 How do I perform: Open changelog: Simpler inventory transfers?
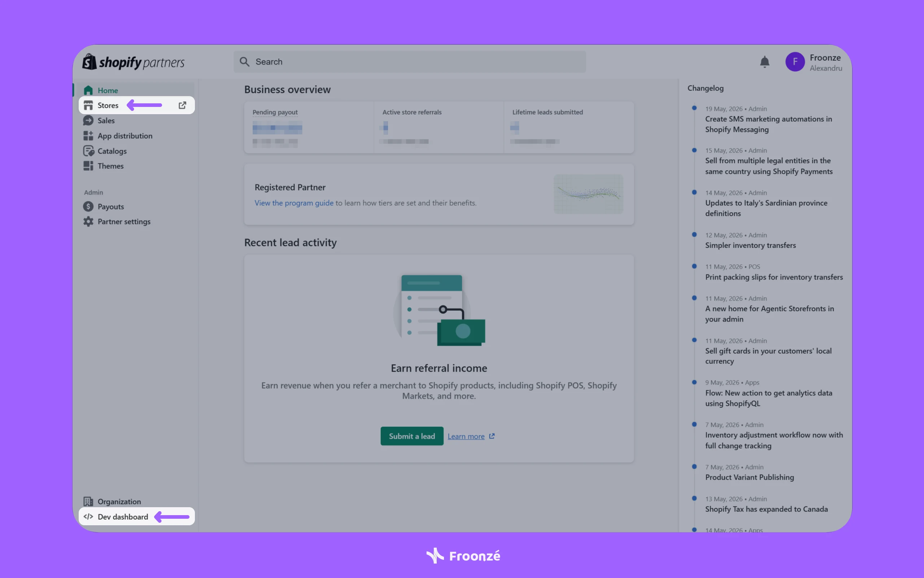coord(750,245)
